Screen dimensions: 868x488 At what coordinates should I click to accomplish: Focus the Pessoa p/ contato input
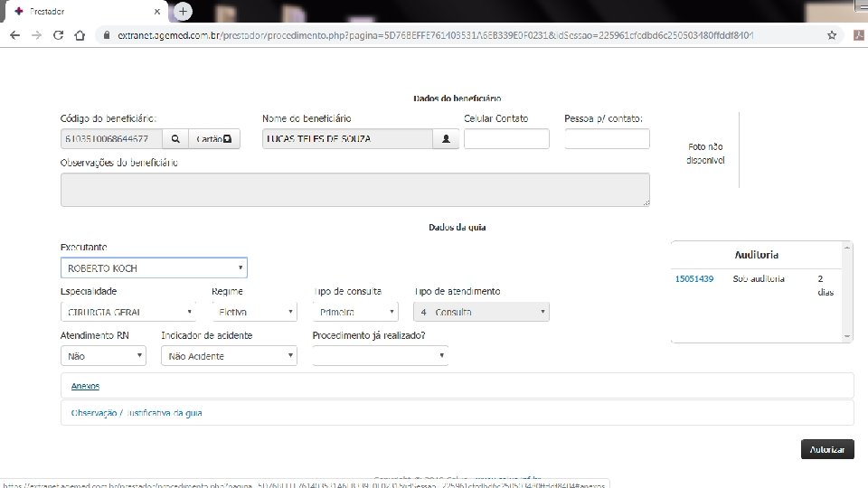point(607,139)
